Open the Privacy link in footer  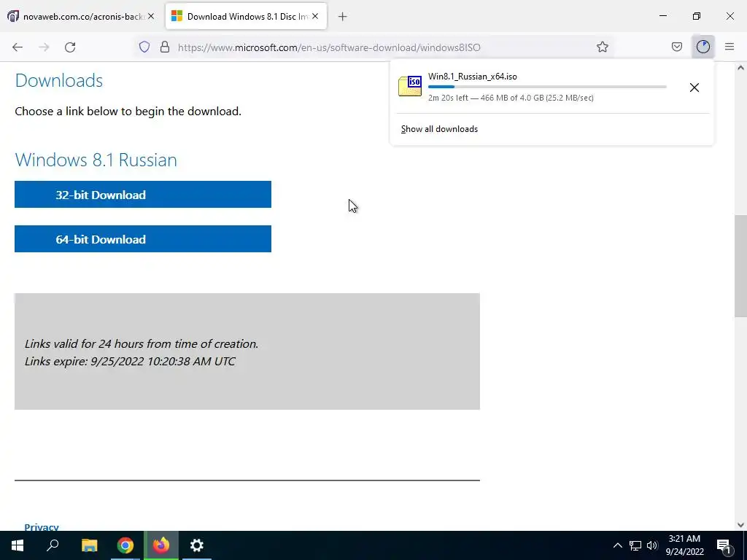[42, 527]
